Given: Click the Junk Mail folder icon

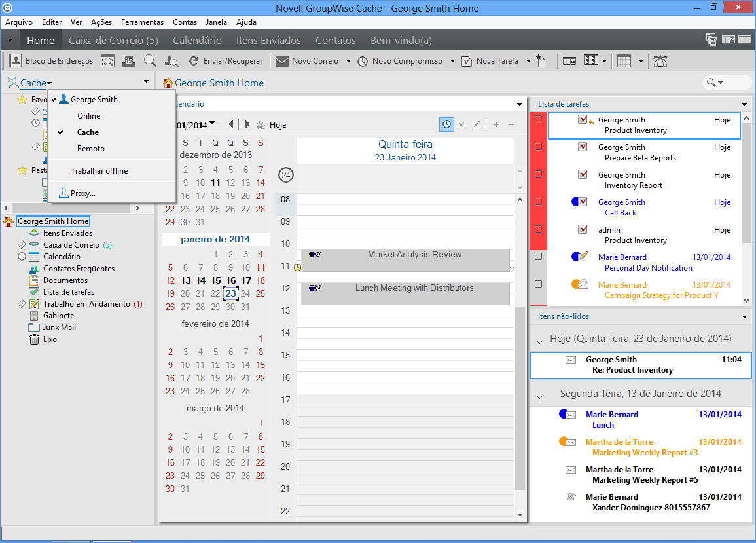Looking at the screenshot, I should pos(34,328).
